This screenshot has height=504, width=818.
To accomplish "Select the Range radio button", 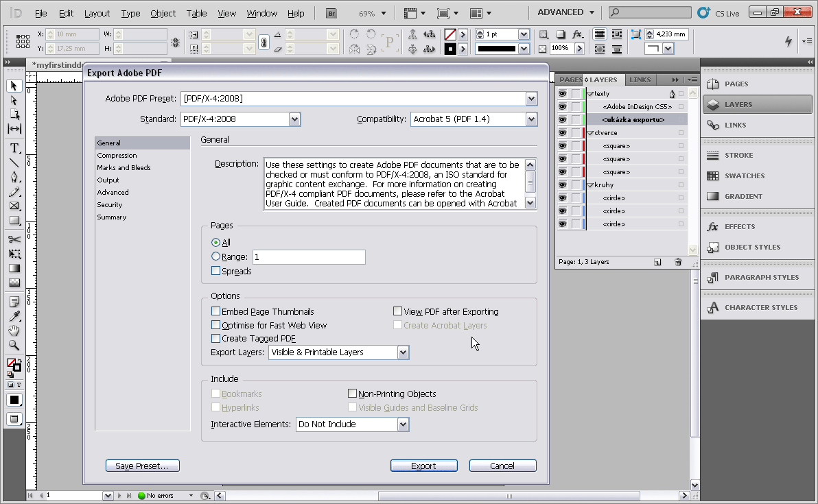I will click(215, 256).
